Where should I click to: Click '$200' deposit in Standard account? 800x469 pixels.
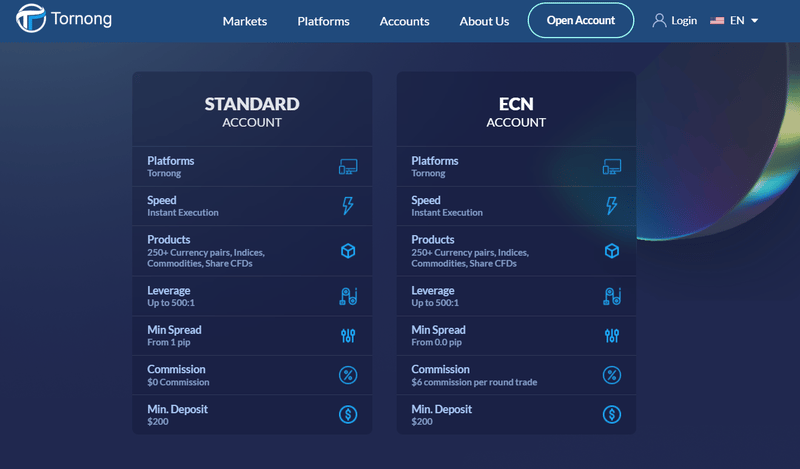(158, 422)
